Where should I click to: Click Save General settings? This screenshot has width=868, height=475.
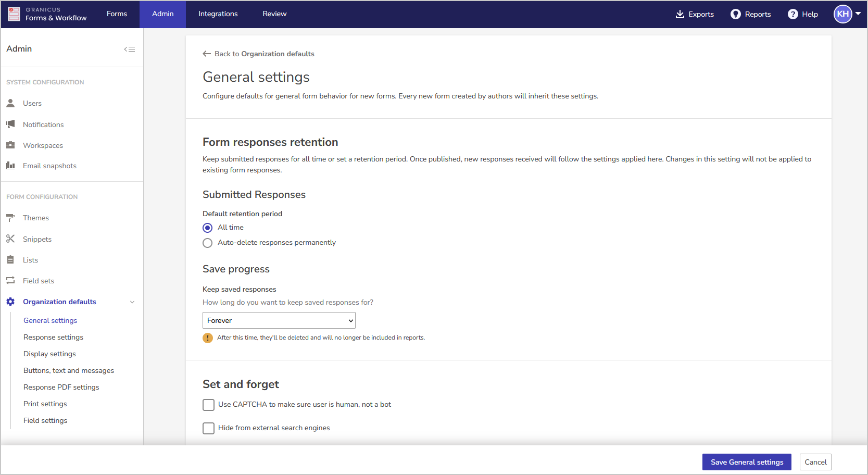point(747,462)
